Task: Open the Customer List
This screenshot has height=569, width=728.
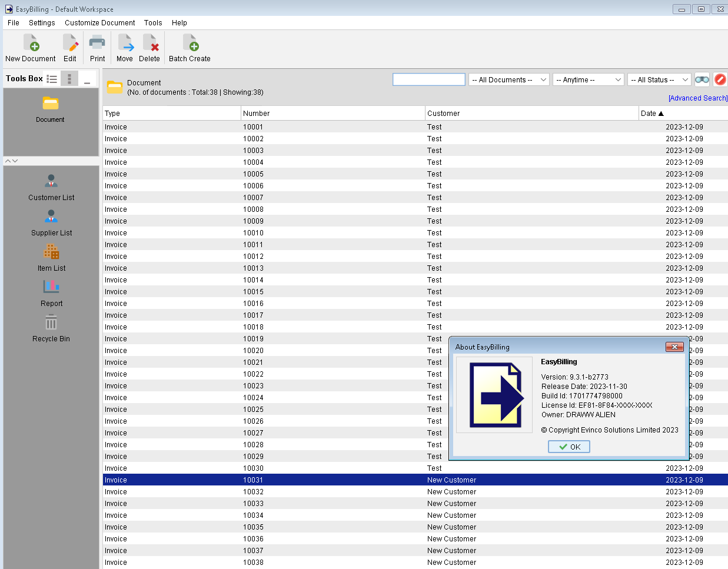Action: click(51, 188)
